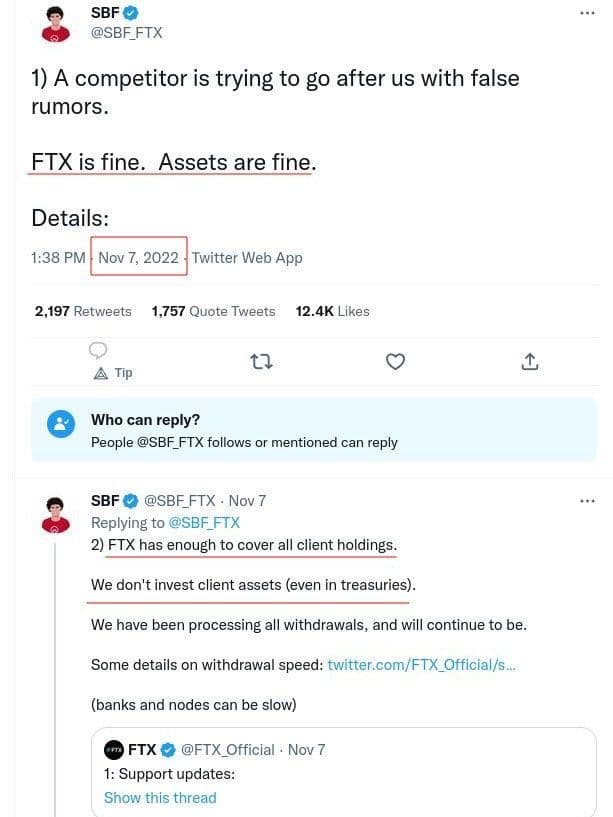View the 1,757 Quote Tweets list
Viewport: 613px width, 817px height.
pyautogui.click(x=213, y=311)
